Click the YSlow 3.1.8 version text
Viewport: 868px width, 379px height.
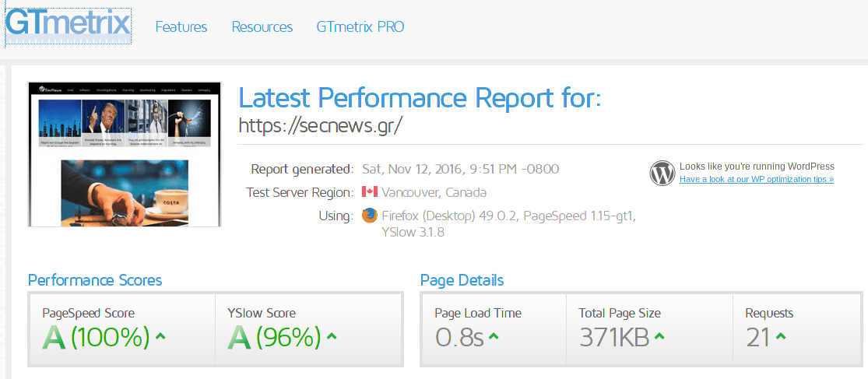point(413,233)
